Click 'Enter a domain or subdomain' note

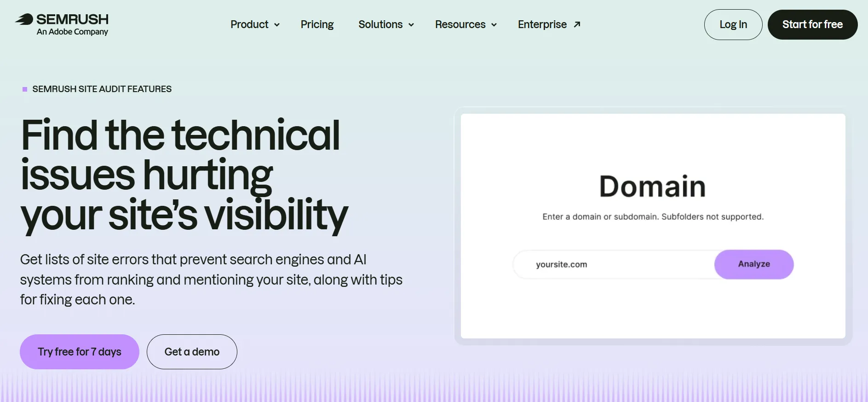(653, 217)
